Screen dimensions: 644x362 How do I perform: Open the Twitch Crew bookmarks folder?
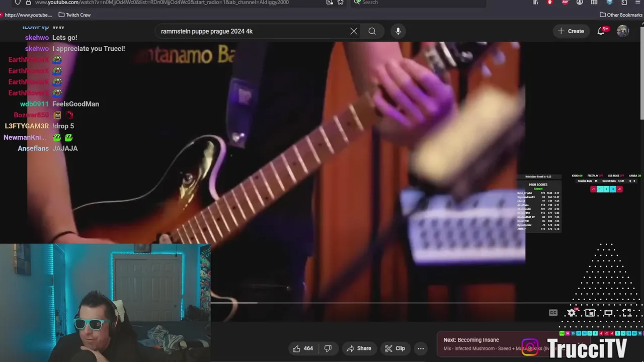pyautogui.click(x=74, y=15)
